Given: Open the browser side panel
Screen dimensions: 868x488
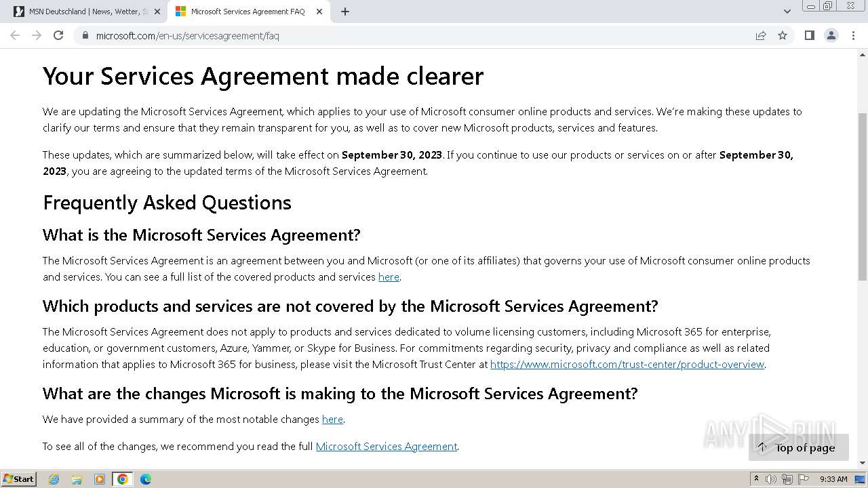Looking at the screenshot, I should pyautogui.click(x=809, y=35).
